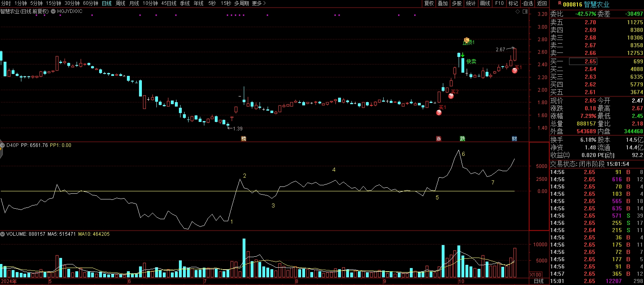The width and height of the screenshot is (644, 285).
Task: Click the 委比 value -42.57%
Action: 586,14
